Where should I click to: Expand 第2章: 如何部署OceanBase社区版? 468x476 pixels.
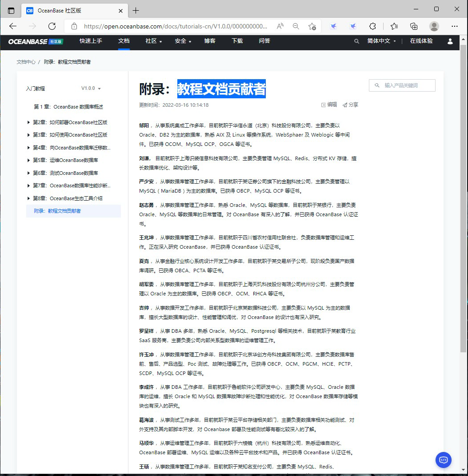(x=68, y=122)
